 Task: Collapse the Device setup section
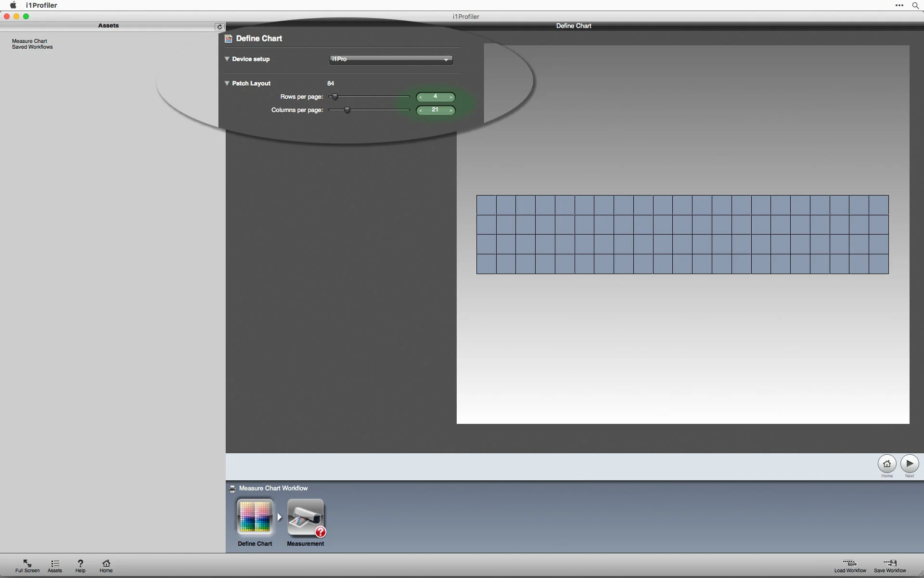(x=227, y=59)
